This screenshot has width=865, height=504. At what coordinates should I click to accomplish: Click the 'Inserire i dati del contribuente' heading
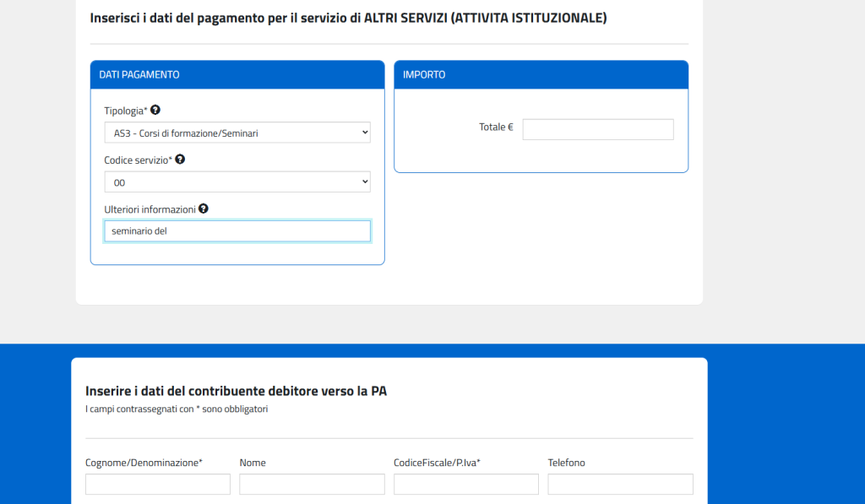(x=236, y=391)
